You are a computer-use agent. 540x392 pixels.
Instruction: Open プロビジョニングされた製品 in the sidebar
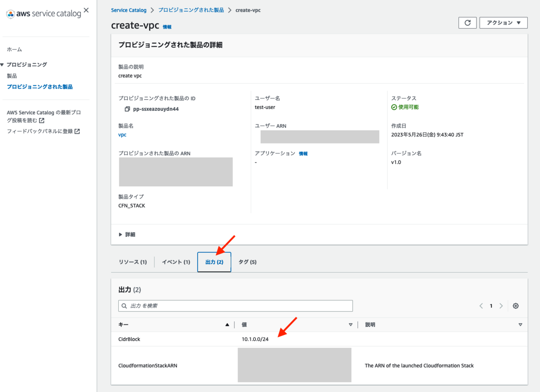[x=40, y=87]
